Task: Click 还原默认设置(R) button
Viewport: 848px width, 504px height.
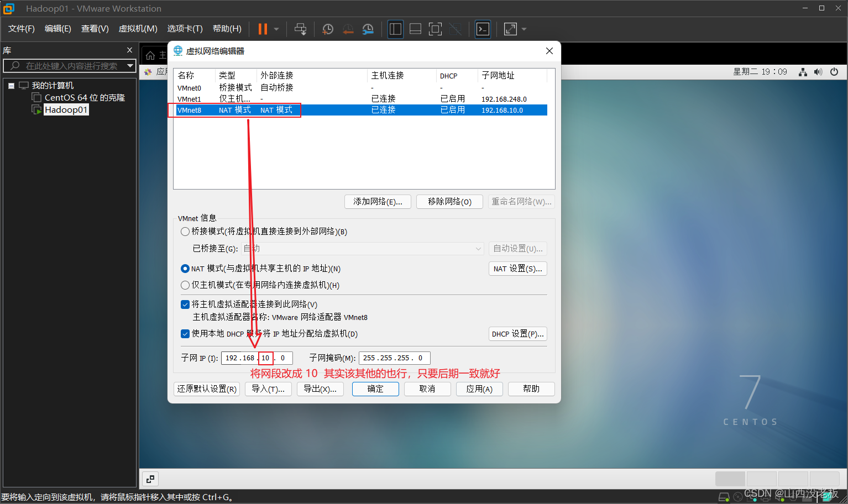Action: [x=207, y=389]
